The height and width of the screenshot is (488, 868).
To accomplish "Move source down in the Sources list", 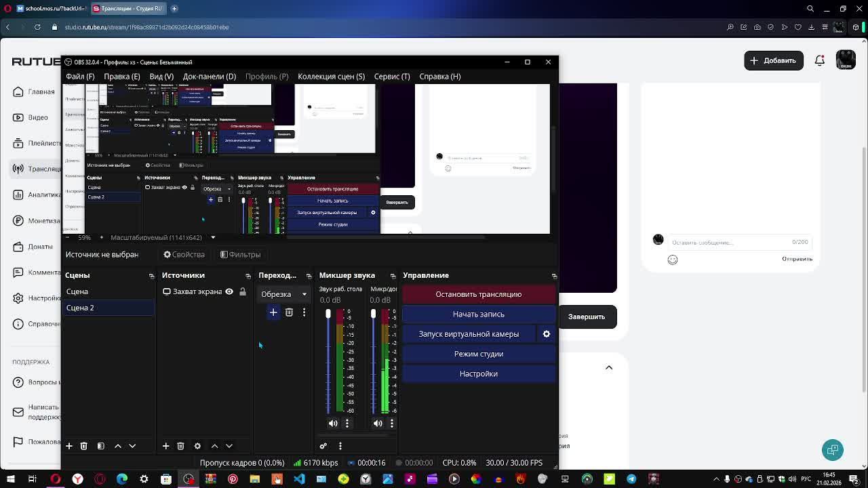I will [x=229, y=446].
